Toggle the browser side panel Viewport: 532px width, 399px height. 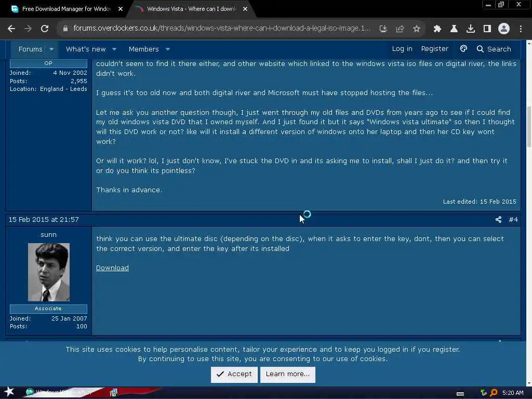(487, 29)
